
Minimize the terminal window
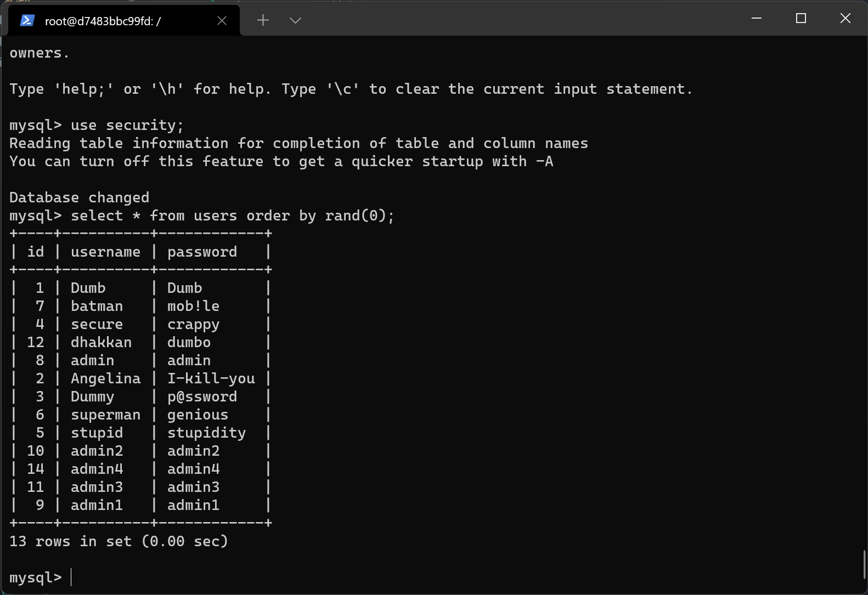point(757,19)
